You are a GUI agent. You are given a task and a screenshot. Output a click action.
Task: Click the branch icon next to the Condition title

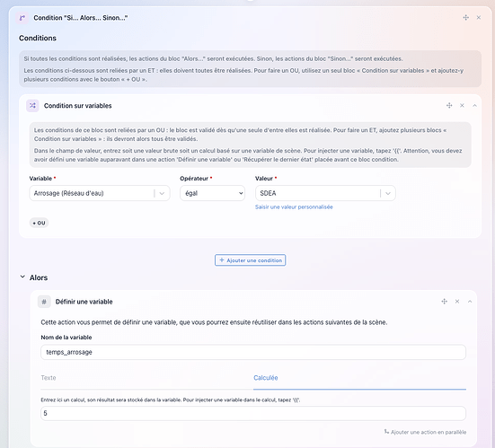22,18
